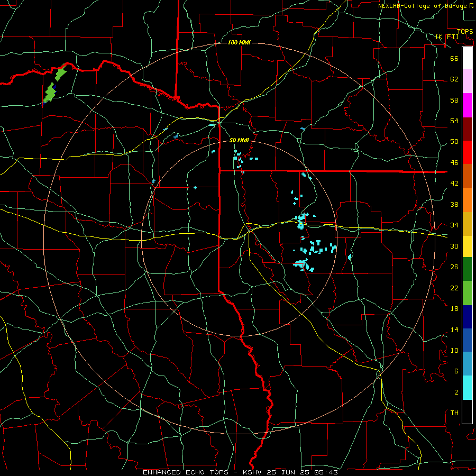Click the 18 value on the legend scale

tap(454, 309)
